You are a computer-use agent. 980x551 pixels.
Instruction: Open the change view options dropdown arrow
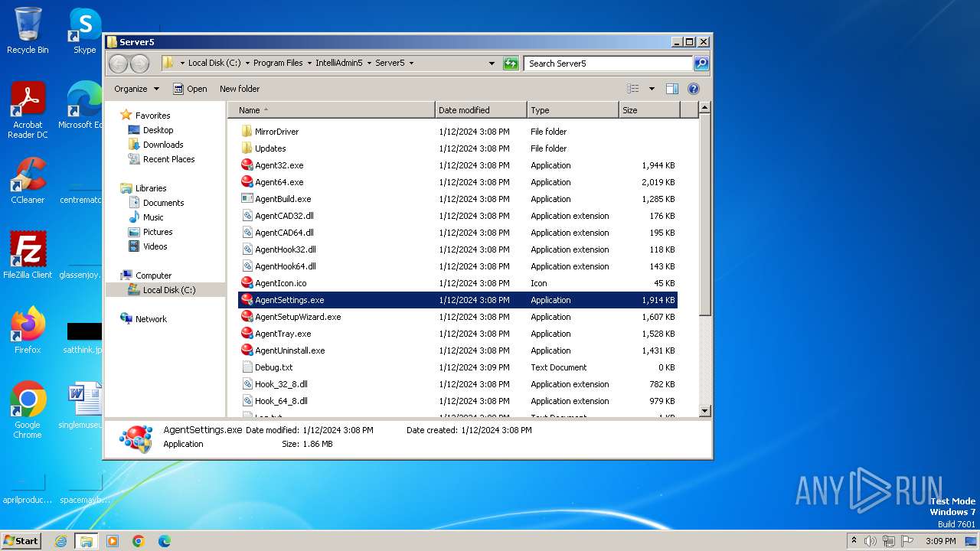(652, 89)
